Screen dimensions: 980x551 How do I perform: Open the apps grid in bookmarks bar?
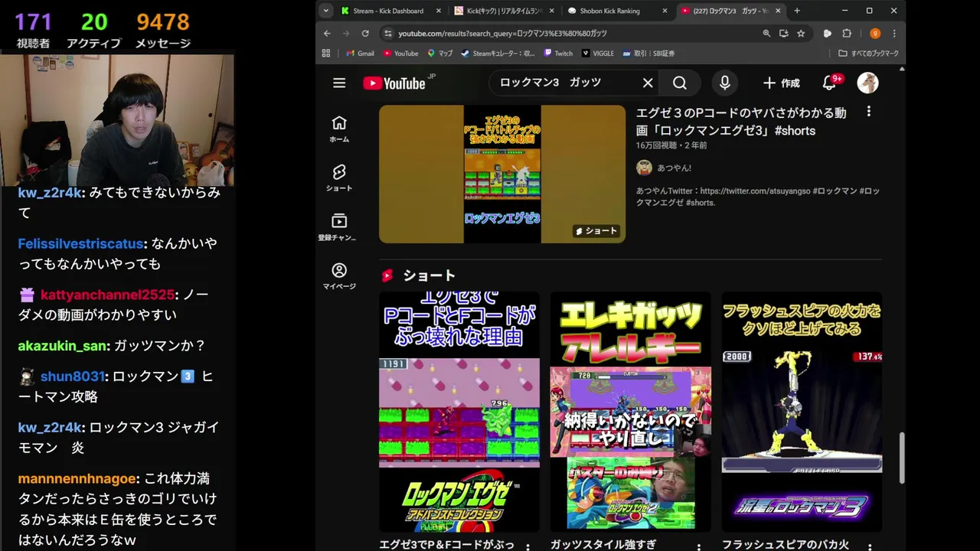point(326,54)
